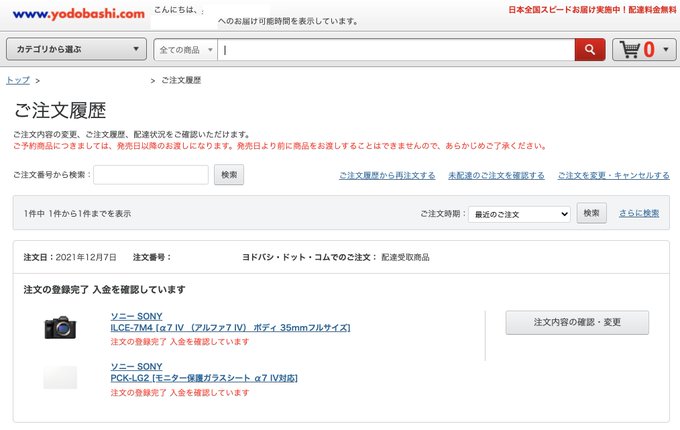Go to トップ breadcrumb link
Viewport: 680px width, 430px height.
tap(18, 80)
